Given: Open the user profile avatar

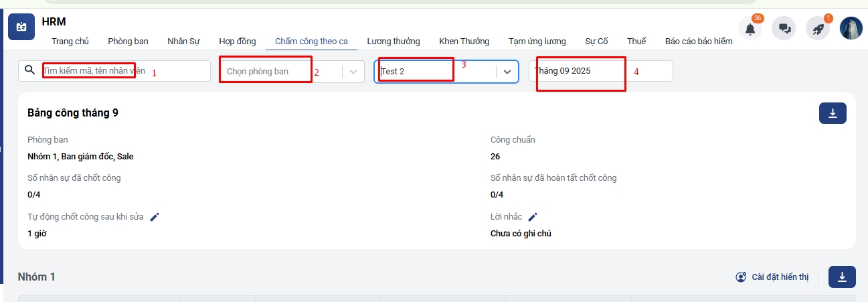Looking at the screenshot, I should (x=851, y=29).
